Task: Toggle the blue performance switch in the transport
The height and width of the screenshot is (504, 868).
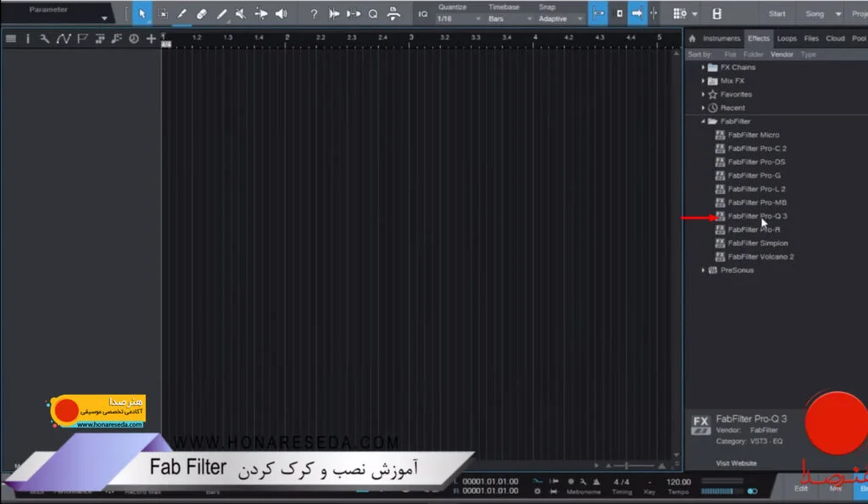Action: (x=753, y=491)
